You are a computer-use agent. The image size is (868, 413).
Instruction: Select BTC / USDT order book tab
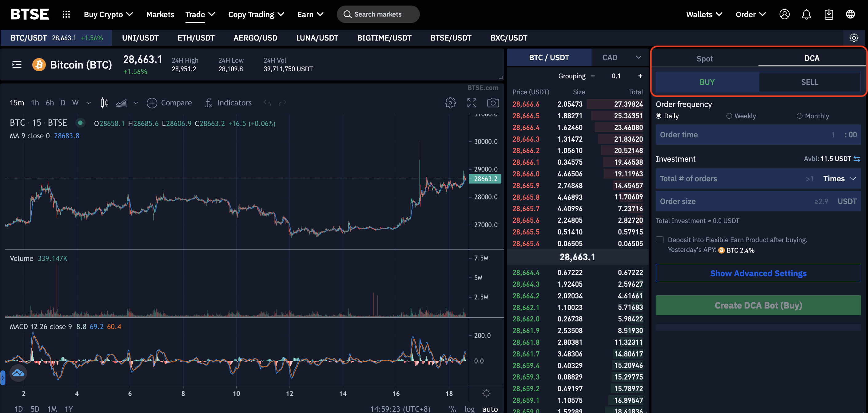pyautogui.click(x=549, y=57)
